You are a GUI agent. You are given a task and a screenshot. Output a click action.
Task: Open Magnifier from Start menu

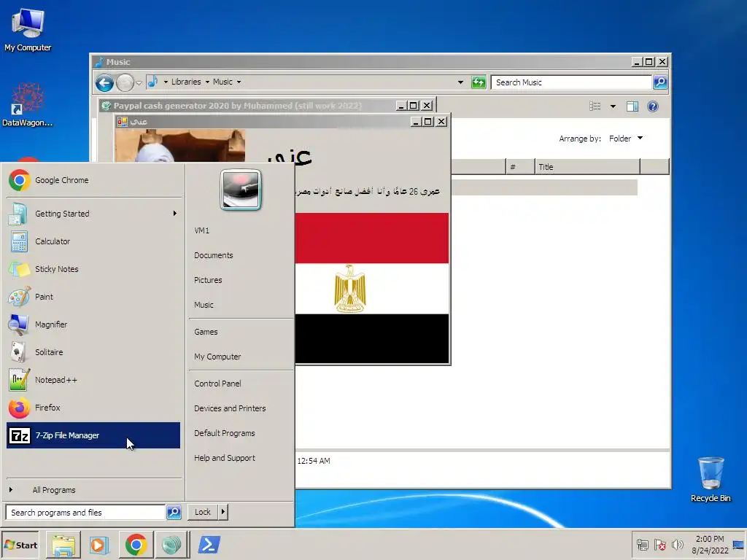[93, 324]
